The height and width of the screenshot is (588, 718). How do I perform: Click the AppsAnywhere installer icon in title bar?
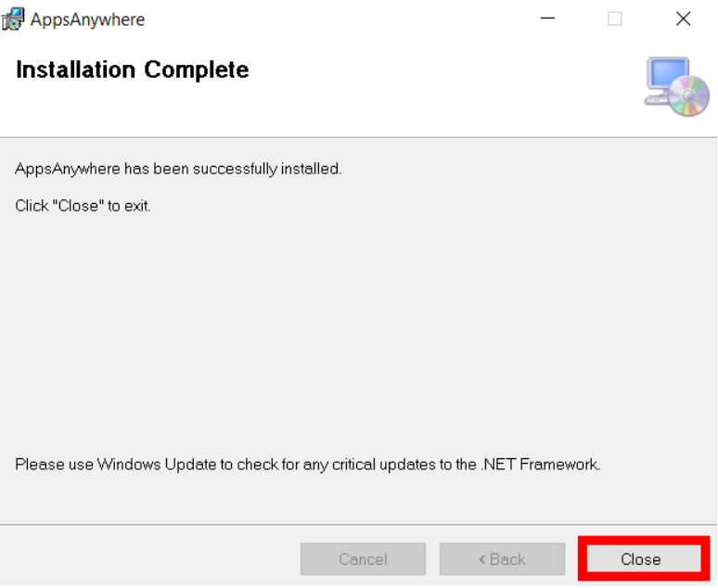pyautogui.click(x=12, y=19)
